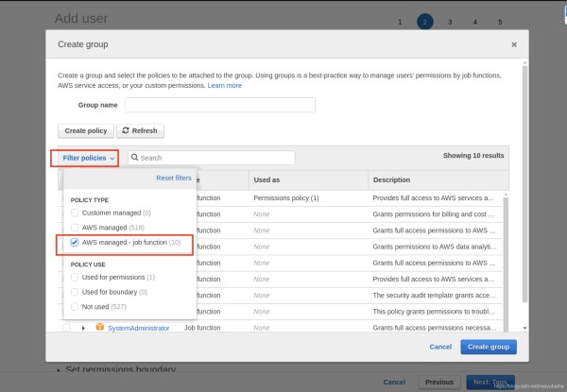
Task: Click the Create policy button
Action: tap(86, 130)
